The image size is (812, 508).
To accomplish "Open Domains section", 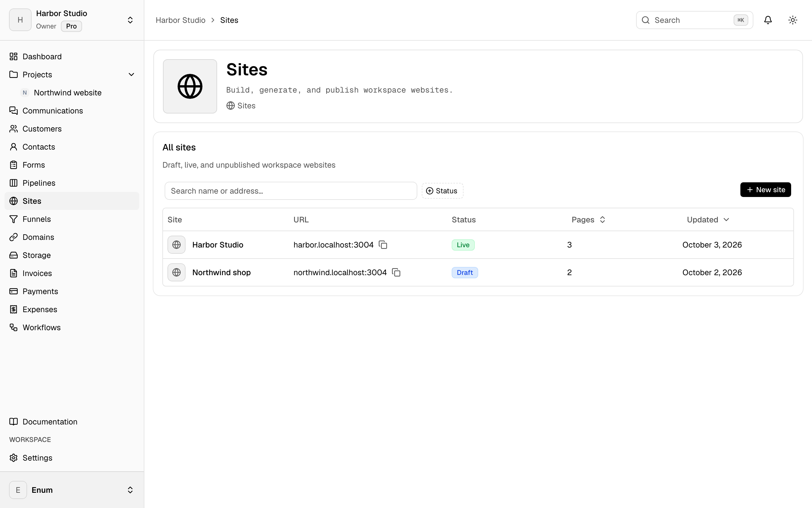I will 72,237.
